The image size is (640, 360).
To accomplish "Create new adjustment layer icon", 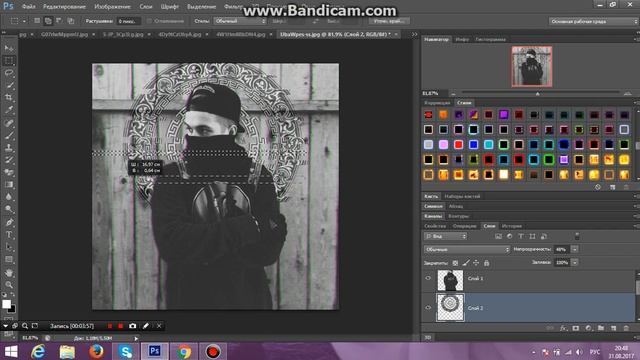I will (x=588, y=328).
